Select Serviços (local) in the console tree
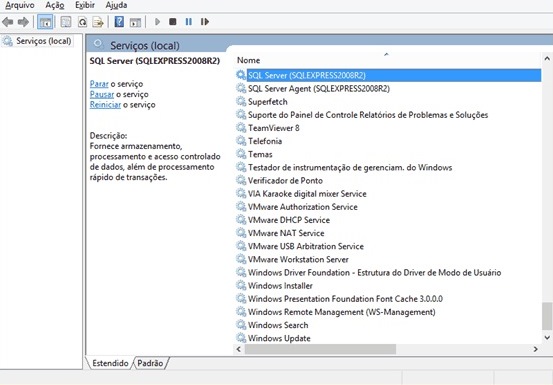This screenshot has width=553, height=385. click(x=37, y=41)
